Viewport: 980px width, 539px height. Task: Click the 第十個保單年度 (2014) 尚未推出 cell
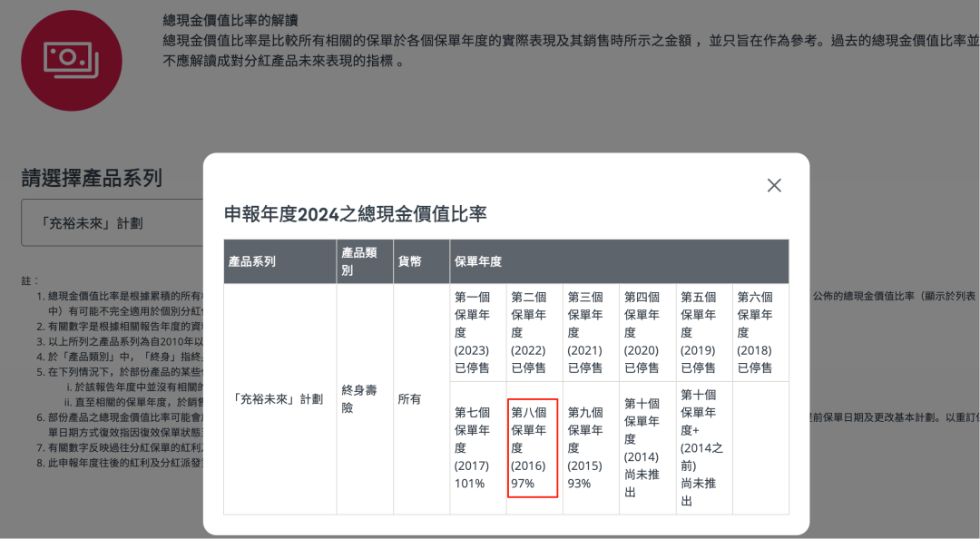pyautogui.click(x=646, y=448)
